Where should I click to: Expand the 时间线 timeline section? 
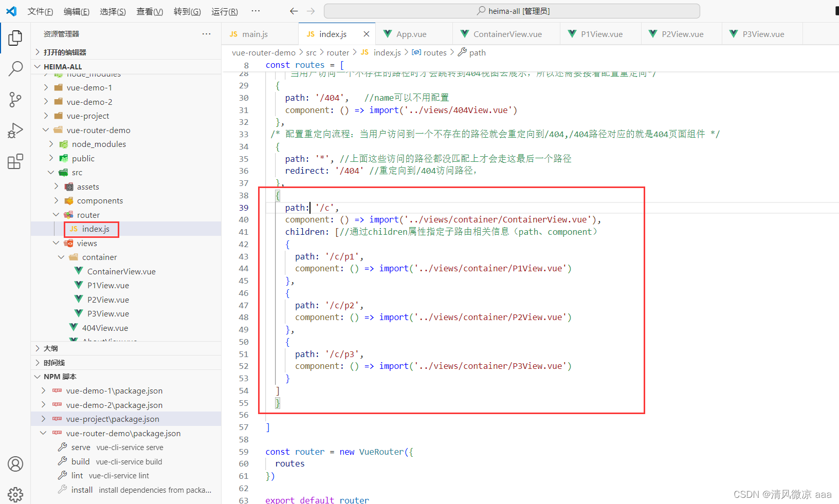coord(38,363)
